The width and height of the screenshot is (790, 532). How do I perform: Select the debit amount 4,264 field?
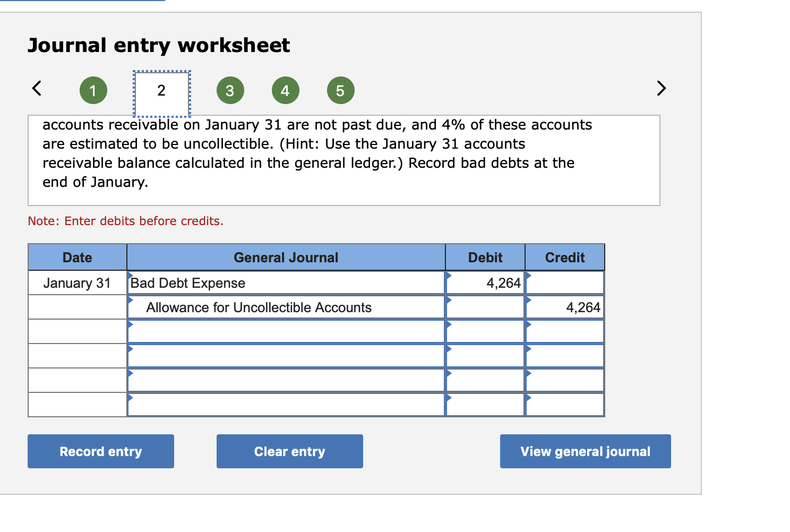(484, 282)
